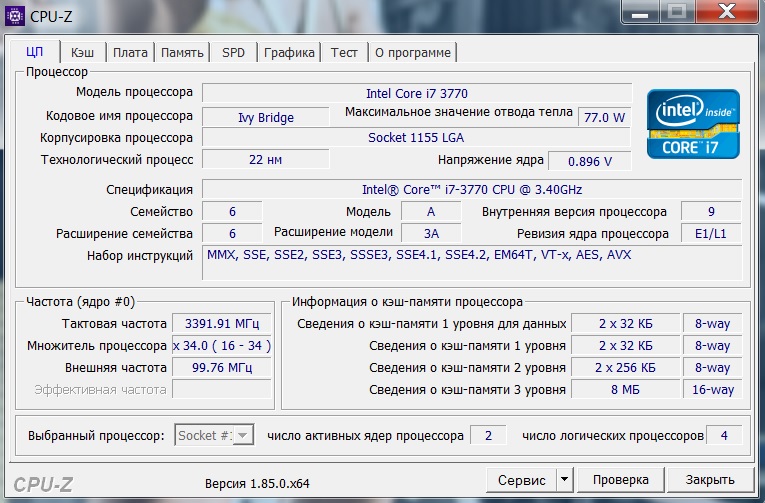
Task: Click the Socket 1155 LGA package field
Action: tap(416, 138)
